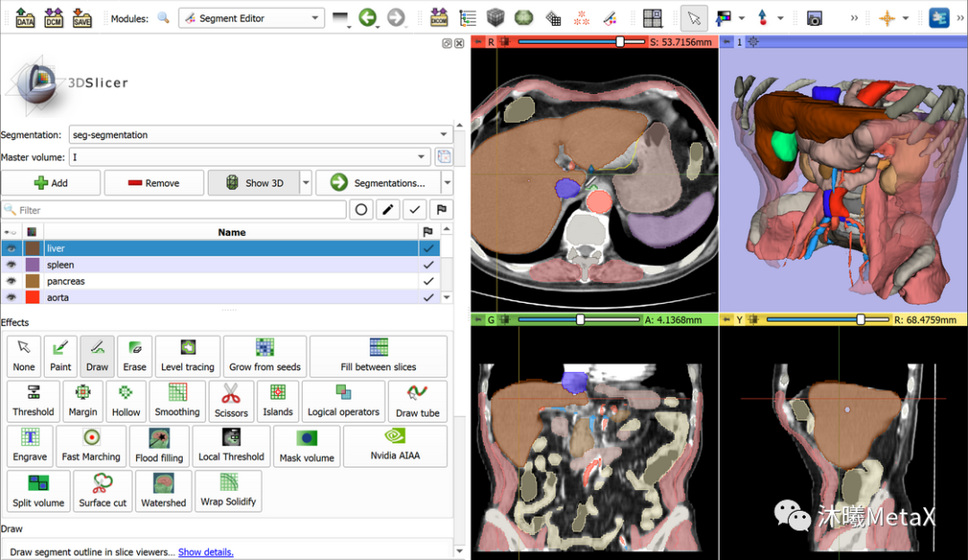The image size is (968, 560).
Task: Open the Modules selector dropdown
Action: (x=251, y=18)
